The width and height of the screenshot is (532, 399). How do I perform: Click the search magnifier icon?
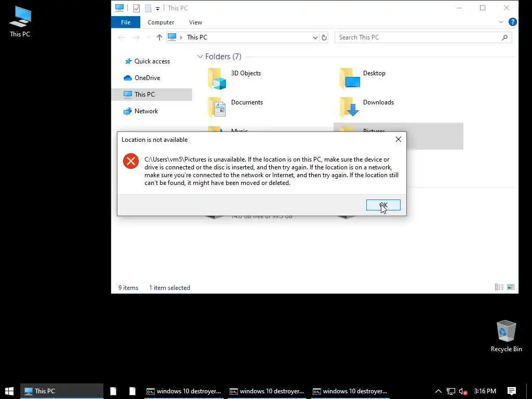(x=504, y=37)
